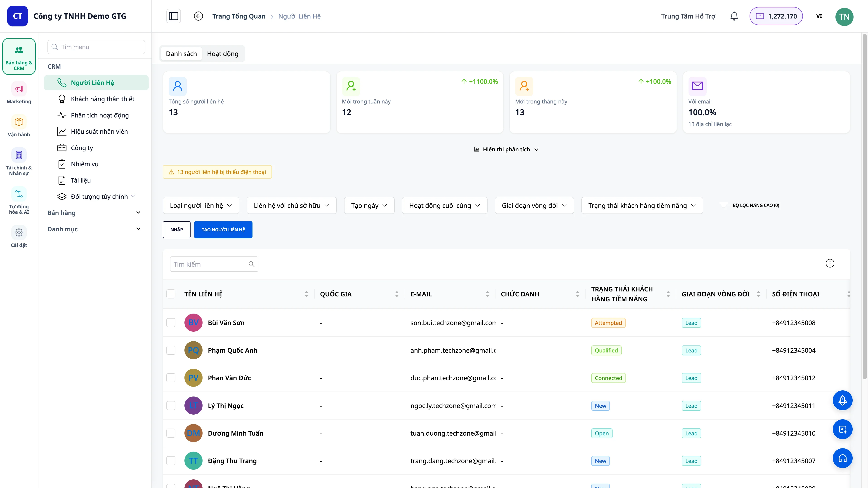Image resolution: width=868 pixels, height=488 pixels.
Task: Toggle the sidebar panel icon
Action: click(x=174, y=16)
